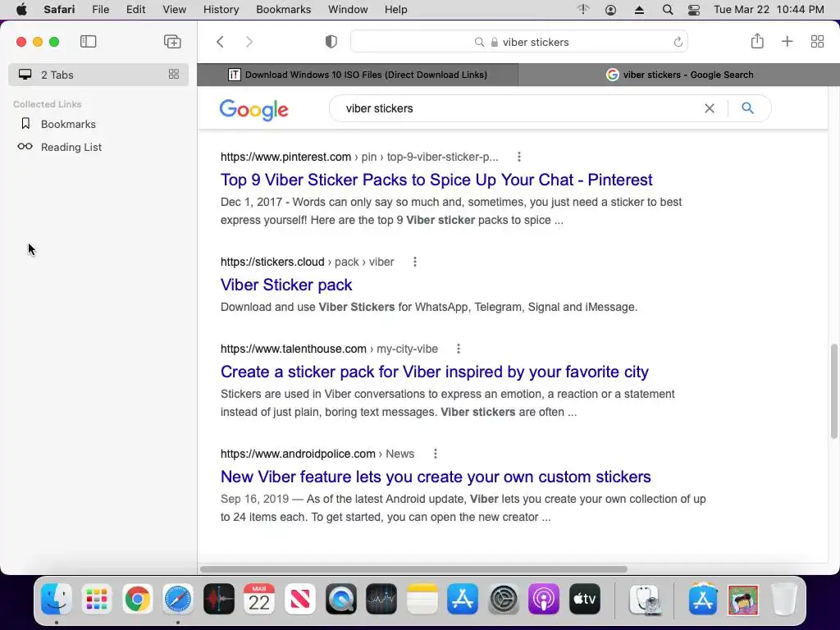Open a new tab group
The height and width of the screenshot is (630, 840).
click(172, 41)
